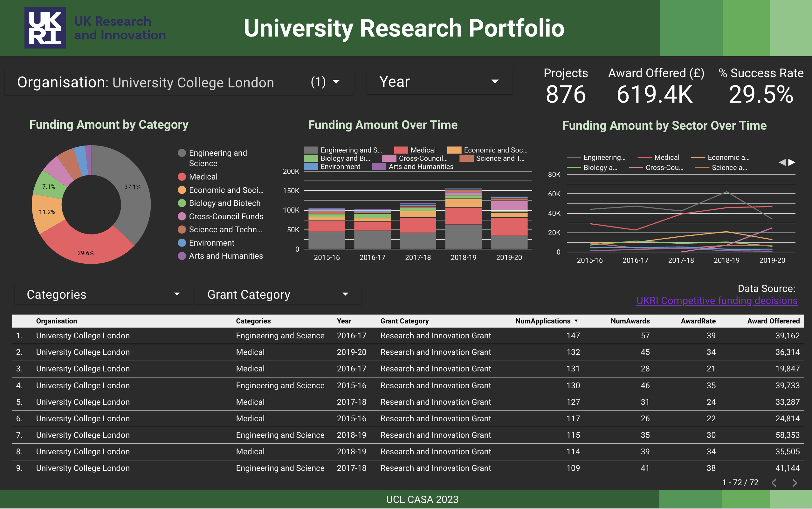Click award value 35,505 in row 8
The width and height of the screenshot is (812, 509).
pyautogui.click(x=788, y=451)
